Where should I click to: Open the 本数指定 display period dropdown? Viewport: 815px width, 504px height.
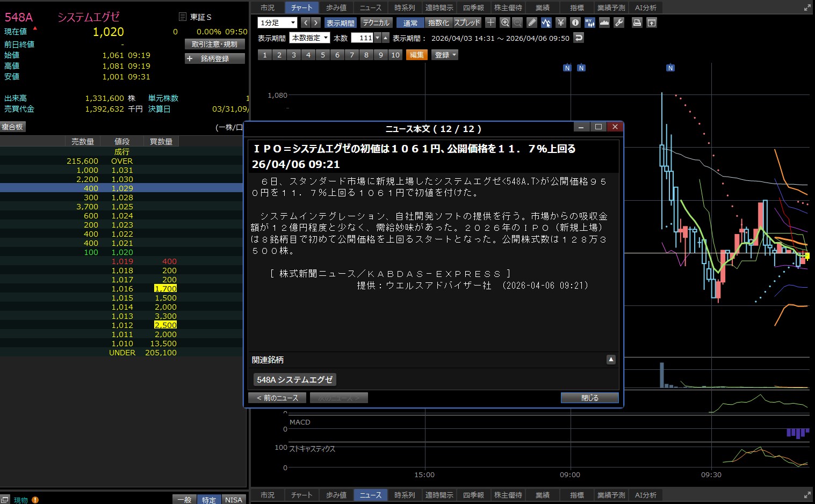309,38
